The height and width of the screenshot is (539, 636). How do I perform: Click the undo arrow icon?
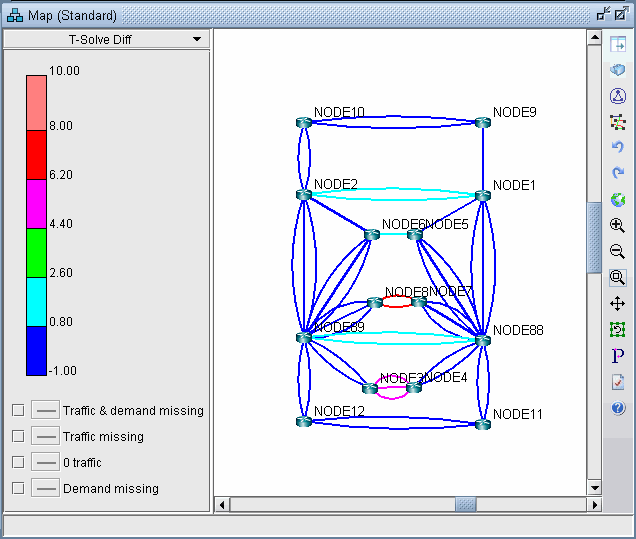618,148
